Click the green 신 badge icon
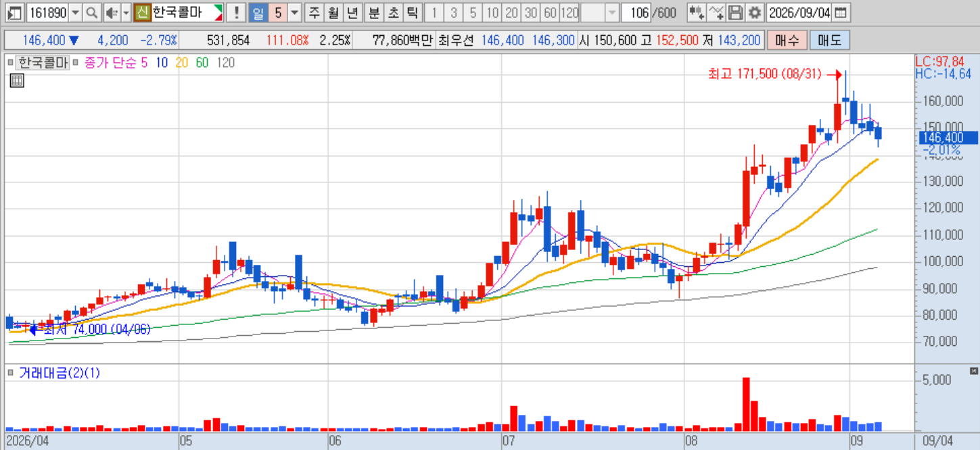 pos(142,12)
